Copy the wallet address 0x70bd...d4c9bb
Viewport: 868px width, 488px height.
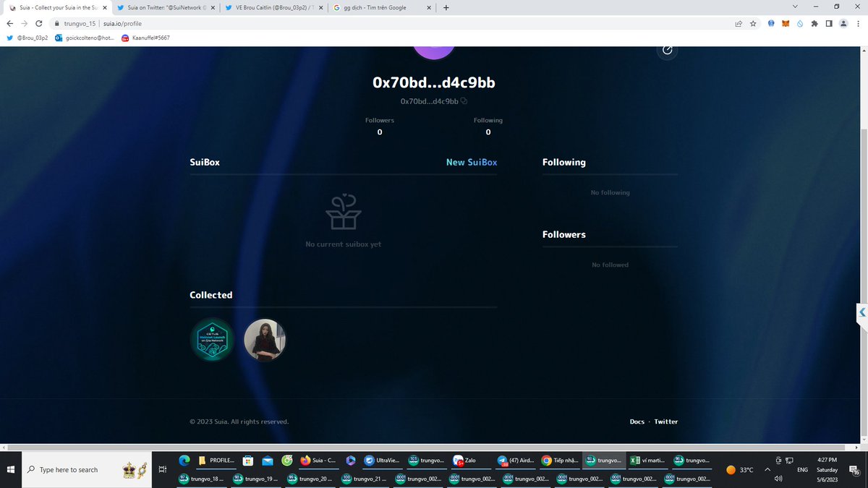point(464,101)
